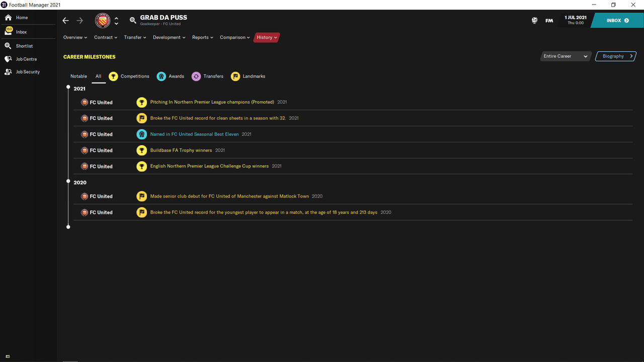Image resolution: width=644 pixels, height=362 pixels.
Task: Switch to the All tab
Action: (x=99, y=76)
